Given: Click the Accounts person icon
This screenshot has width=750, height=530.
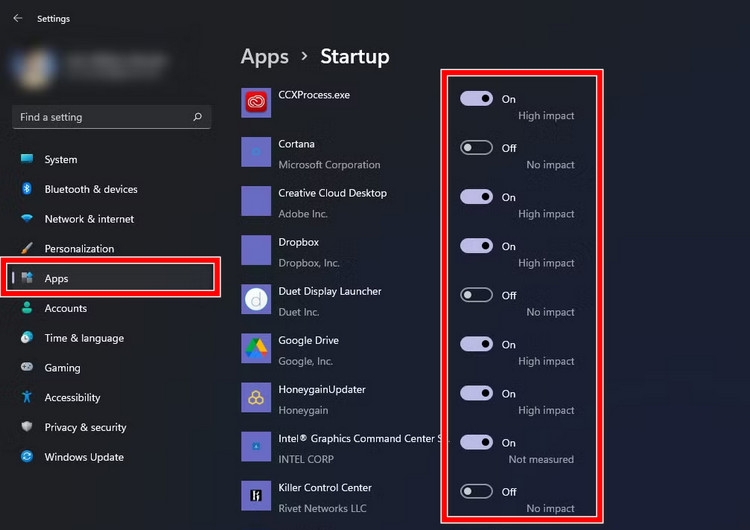Looking at the screenshot, I should pos(27,308).
